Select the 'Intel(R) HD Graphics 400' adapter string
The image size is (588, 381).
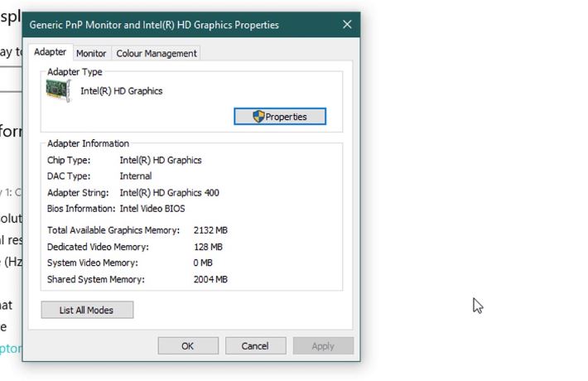tap(169, 193)
